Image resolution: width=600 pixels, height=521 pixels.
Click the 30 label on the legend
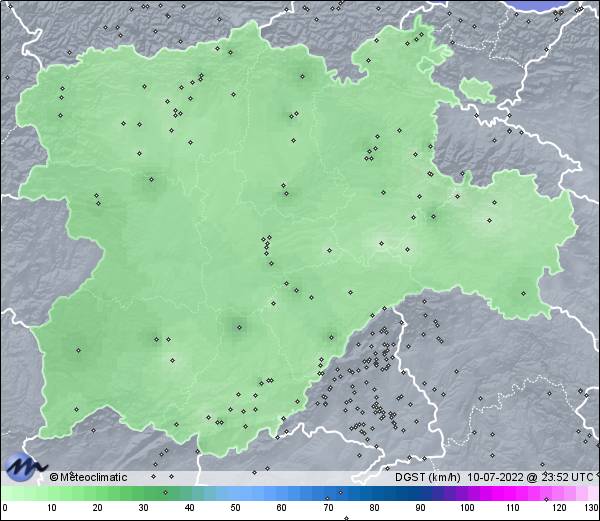[x=143, y=509]
